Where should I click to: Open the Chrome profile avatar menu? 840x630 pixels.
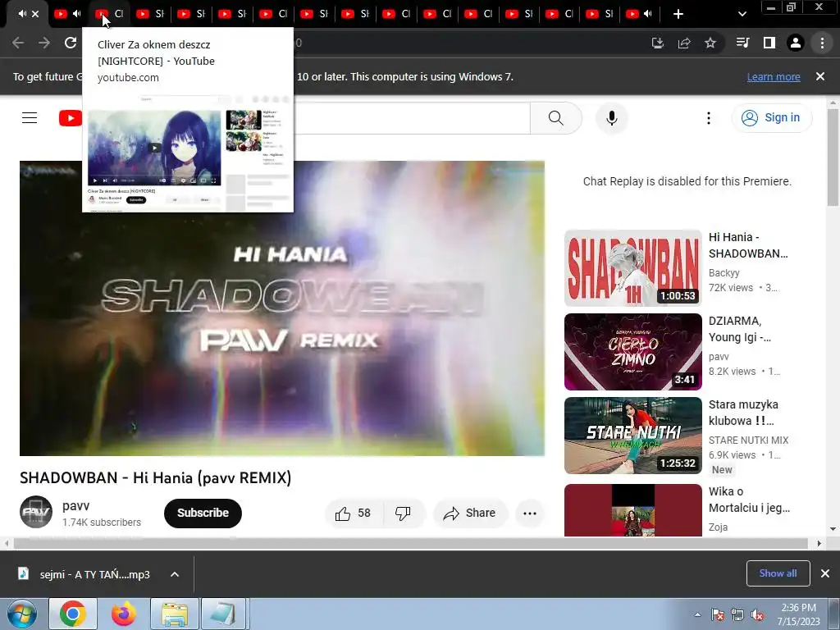coord(796,43)
